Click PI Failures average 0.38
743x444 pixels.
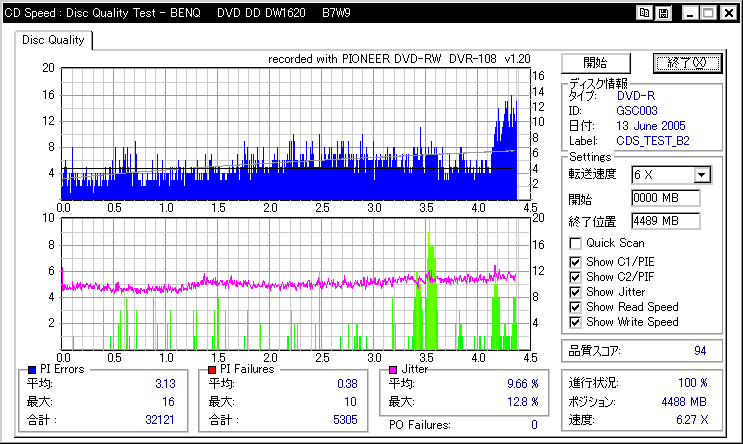pyautogui.click(x=347, y=384)
